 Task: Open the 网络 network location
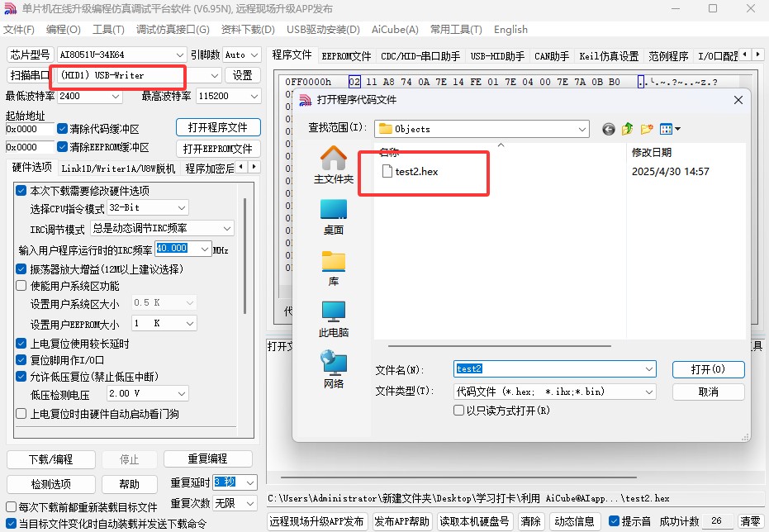(x=334, y=370)
